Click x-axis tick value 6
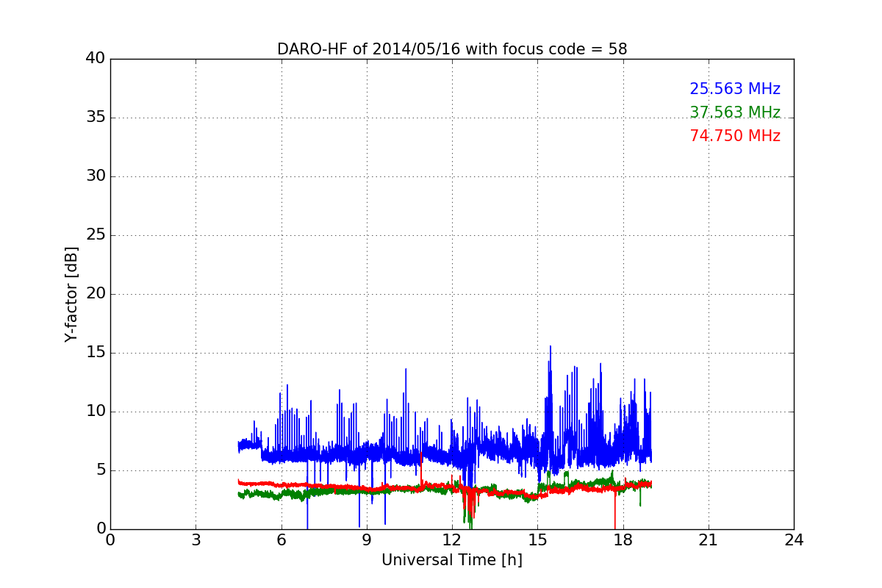Screen dimensions: 882x588 click(281, 539)
